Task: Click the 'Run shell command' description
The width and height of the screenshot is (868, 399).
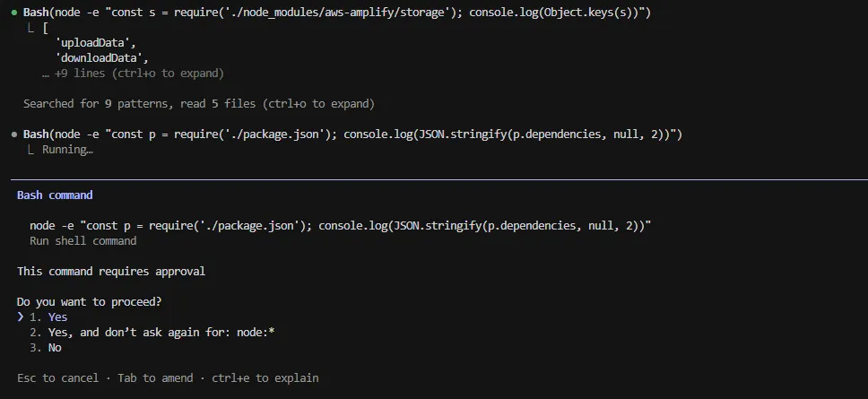Action: [83, 240]
